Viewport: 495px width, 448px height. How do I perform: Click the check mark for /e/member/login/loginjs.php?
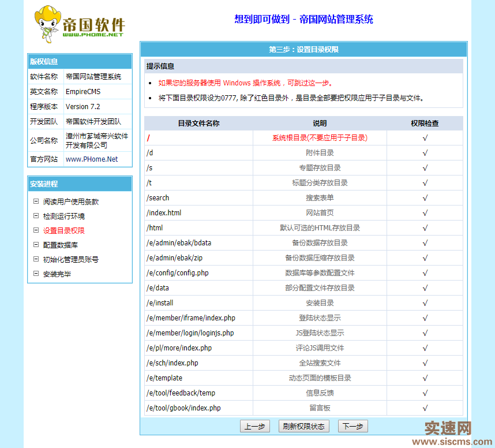tap(425, 333)
